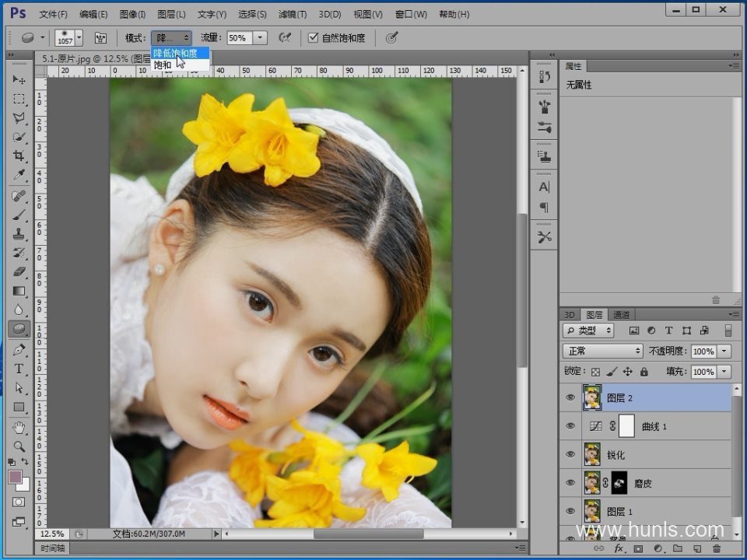Screen dimensions: 747x560
Task: Create a new group folder
Action: click(678, 549)
